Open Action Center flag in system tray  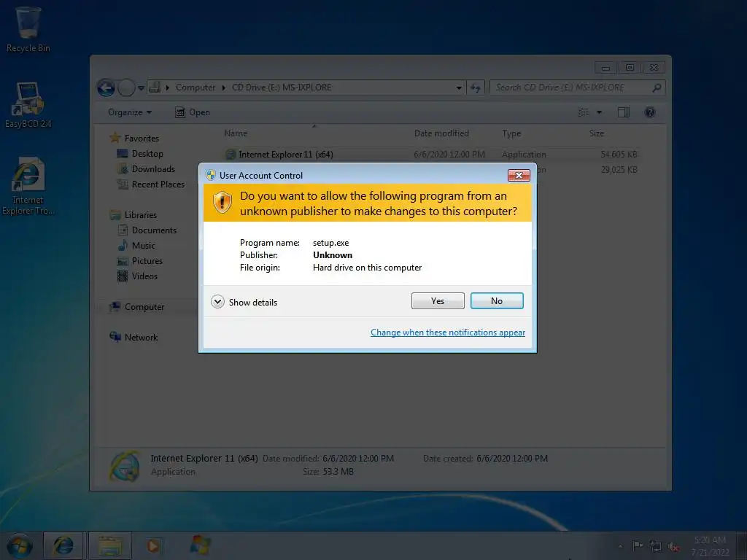click(x=637, y=545)
